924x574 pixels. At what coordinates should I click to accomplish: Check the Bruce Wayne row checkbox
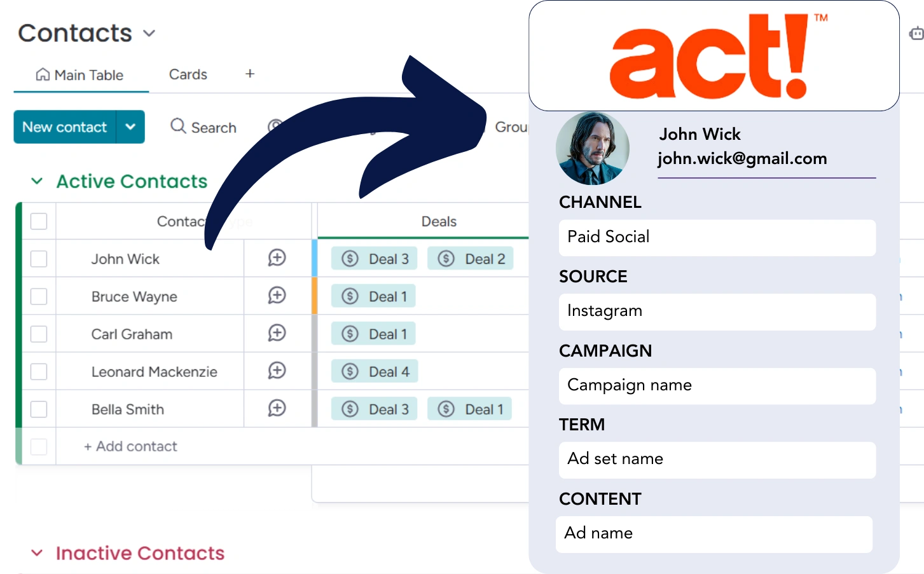(x=39, y=296)
